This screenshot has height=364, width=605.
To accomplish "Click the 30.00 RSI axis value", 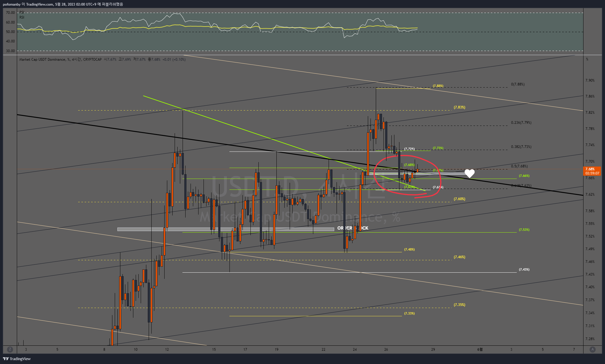I will coord(10,51).
